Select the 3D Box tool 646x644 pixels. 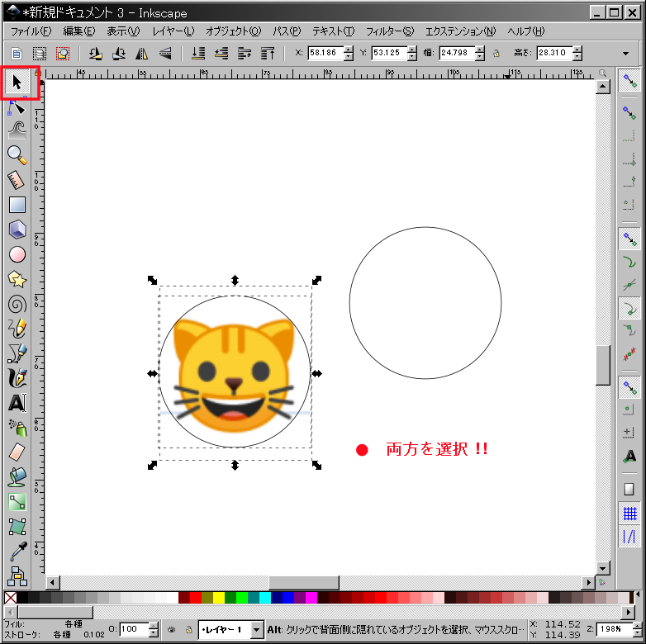pyautogui.click(x=17, y=230)
